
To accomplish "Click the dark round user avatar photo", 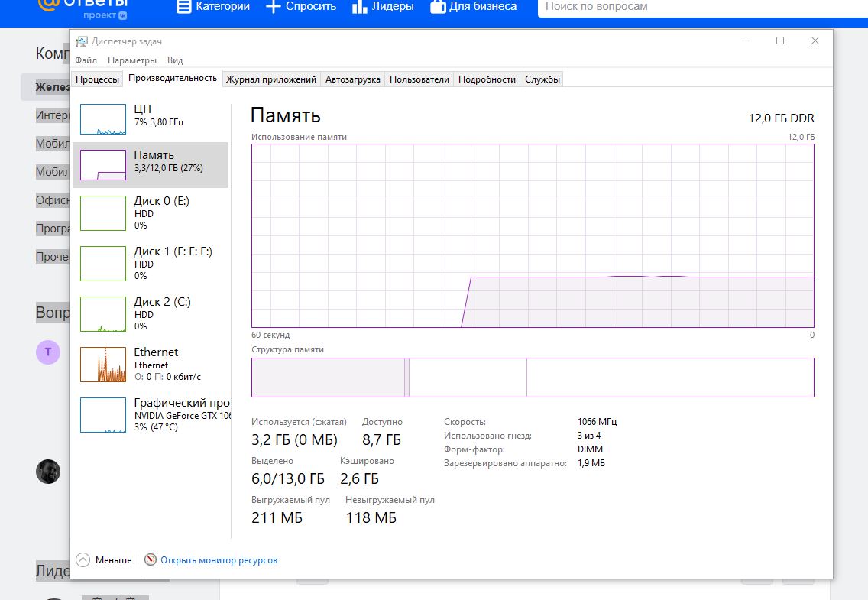I will point(48,472).
